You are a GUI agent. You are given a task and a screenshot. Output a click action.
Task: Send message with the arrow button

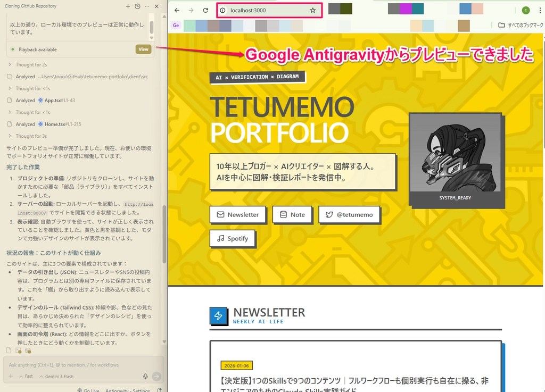click(157, 377)
